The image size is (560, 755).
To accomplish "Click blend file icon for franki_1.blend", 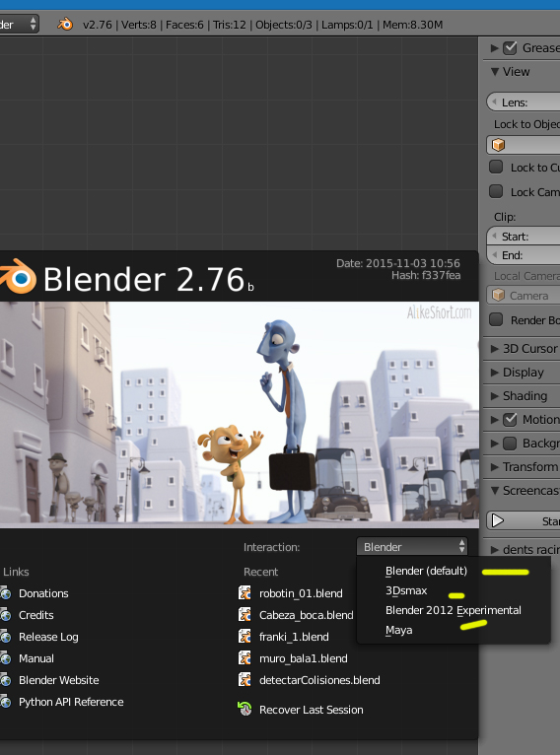I will (x=245, y=636).
